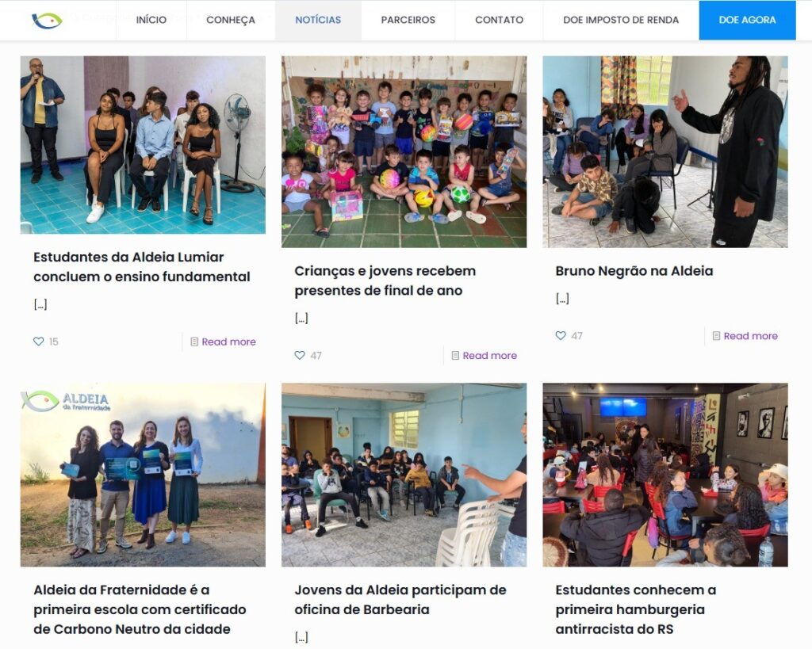Click the blue DOE AGORA button
812x649 pixels.
(747, 20)
